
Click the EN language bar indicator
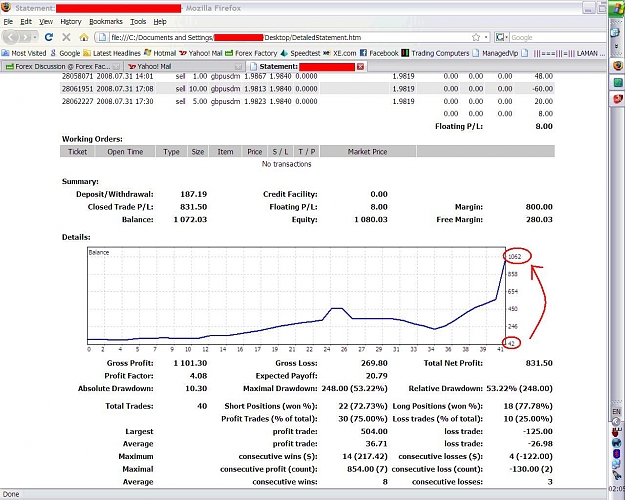click(x=616, y=411)
